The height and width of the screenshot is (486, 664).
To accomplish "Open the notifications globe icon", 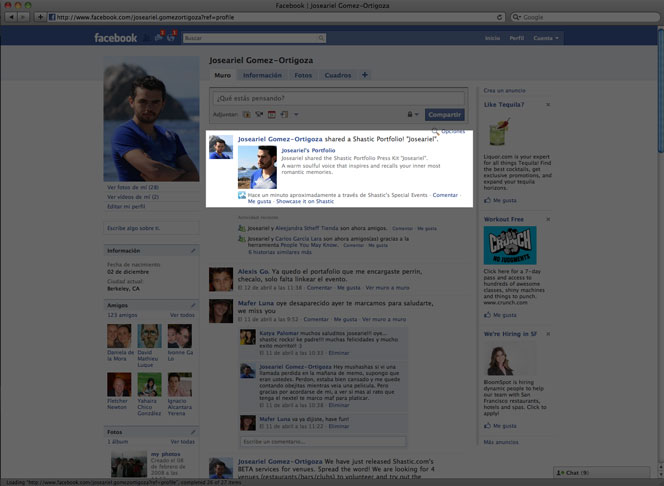I will click(171, 38).
